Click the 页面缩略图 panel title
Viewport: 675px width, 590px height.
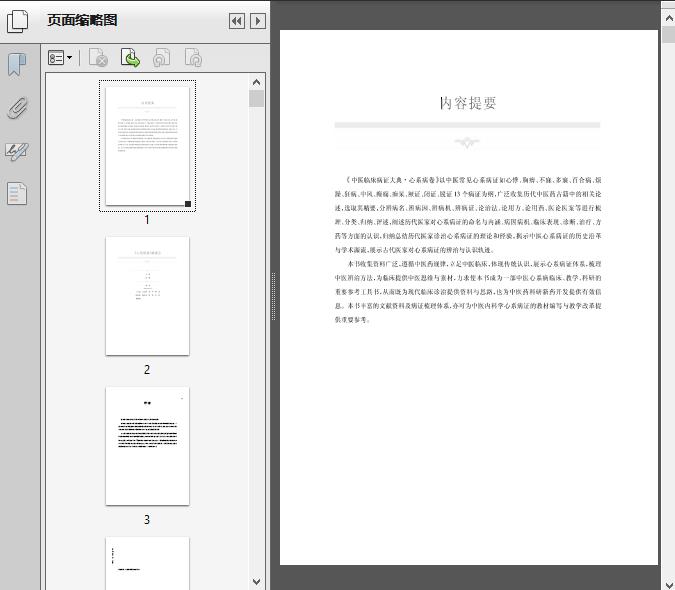click(x=82, y=20)
